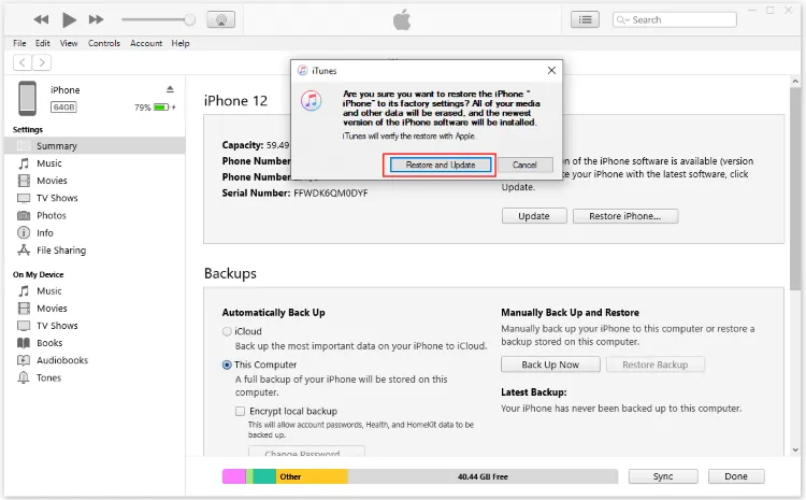Open Movies under Settings
The height and width of the screenshot is (500, 806).
pyautogui.click(x=51, y=181)
